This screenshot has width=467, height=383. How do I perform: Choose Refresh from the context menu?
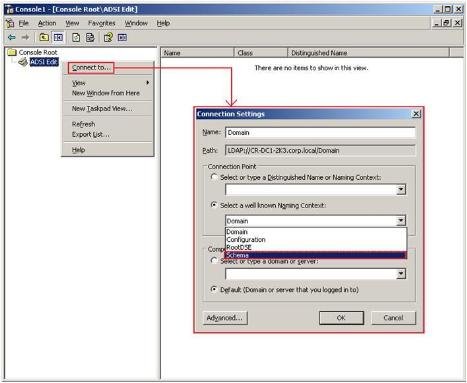[108, 124]
